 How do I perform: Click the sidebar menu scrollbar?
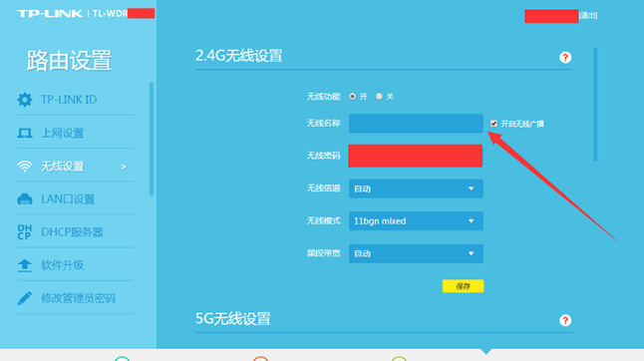[x=152, y=140]
